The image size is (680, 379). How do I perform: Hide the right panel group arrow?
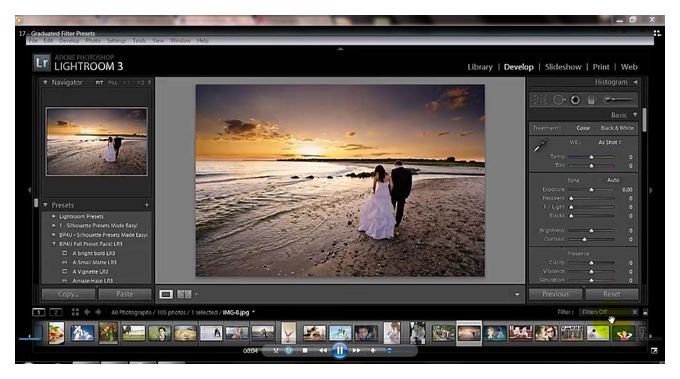tap(651, 190)
